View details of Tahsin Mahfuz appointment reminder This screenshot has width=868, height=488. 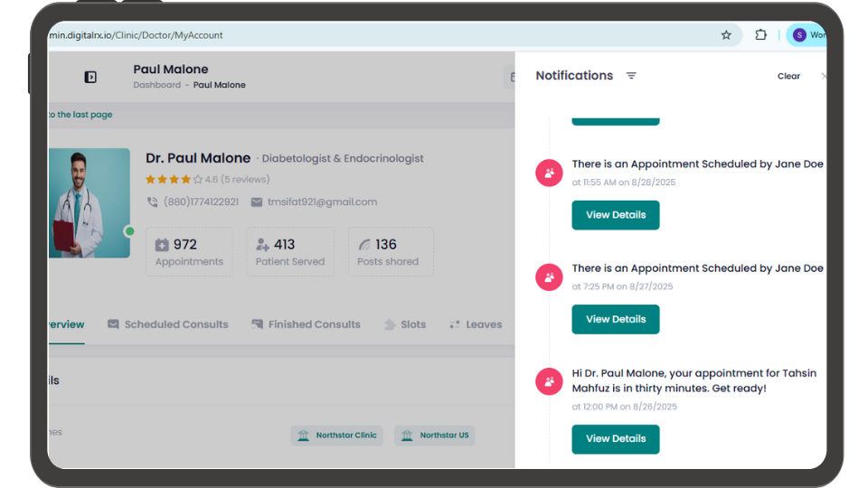pos(616,439)
